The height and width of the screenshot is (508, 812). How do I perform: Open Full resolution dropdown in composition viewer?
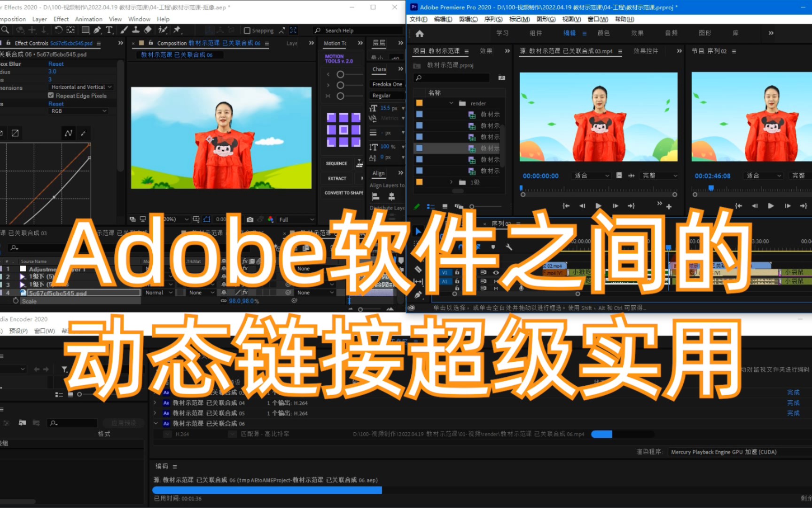(x=296, y=220)
